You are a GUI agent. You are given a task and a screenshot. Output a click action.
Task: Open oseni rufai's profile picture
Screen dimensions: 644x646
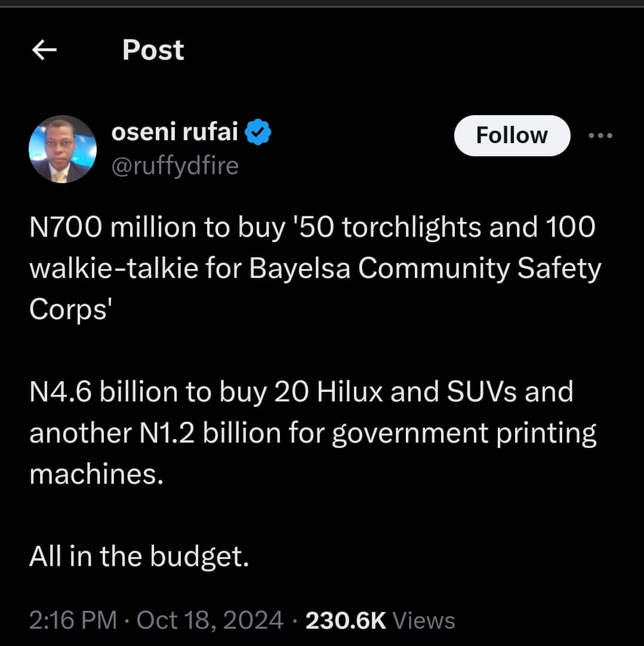pyautogui.click(x=63, y=149)
